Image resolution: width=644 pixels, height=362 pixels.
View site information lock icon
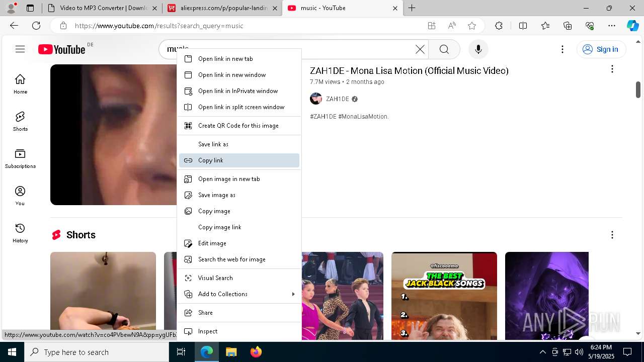(63, 26)
